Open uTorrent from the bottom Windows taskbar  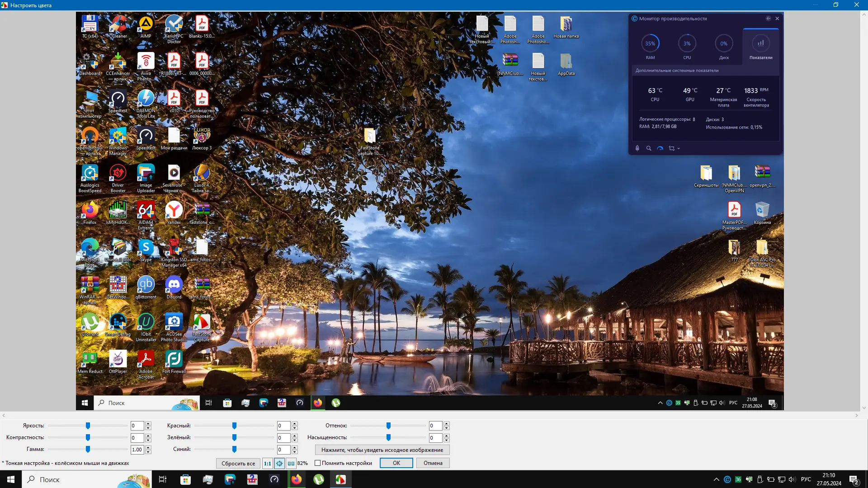click(x=319, y=479)
